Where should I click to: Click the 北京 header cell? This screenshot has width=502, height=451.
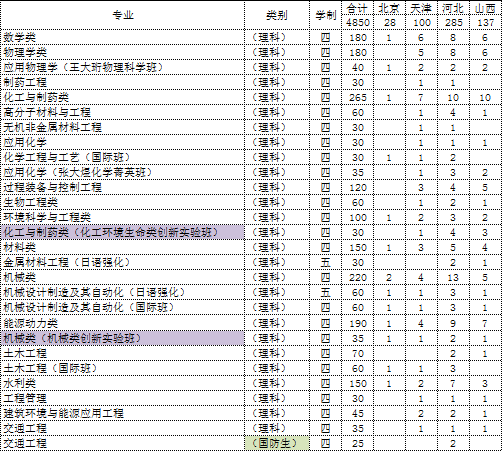389,8
